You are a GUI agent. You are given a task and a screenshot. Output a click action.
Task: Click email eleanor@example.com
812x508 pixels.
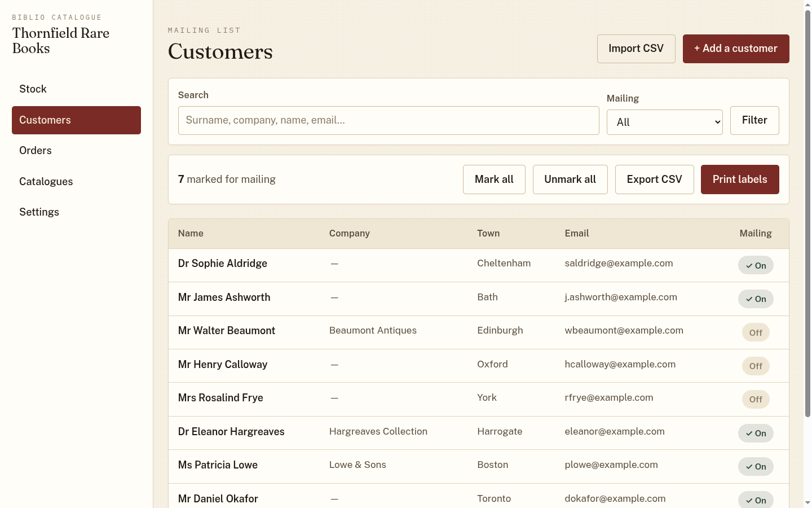pyautogui.click(x=615, y=432)
